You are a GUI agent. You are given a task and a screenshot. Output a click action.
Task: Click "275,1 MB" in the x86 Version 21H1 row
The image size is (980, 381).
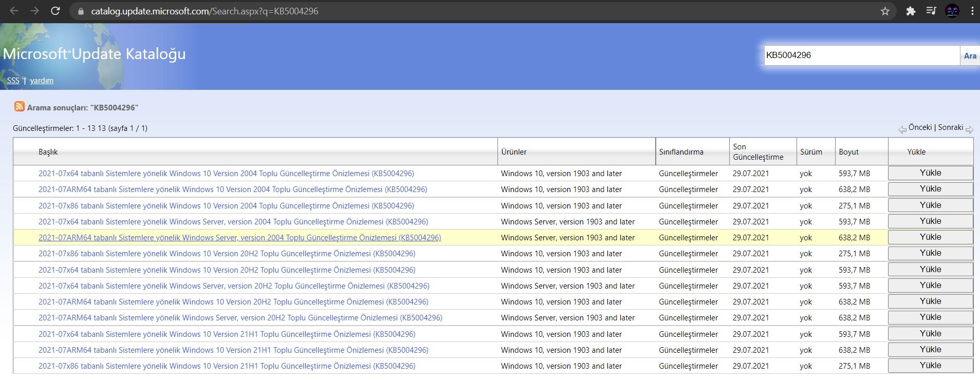click(x=854, y=366)
